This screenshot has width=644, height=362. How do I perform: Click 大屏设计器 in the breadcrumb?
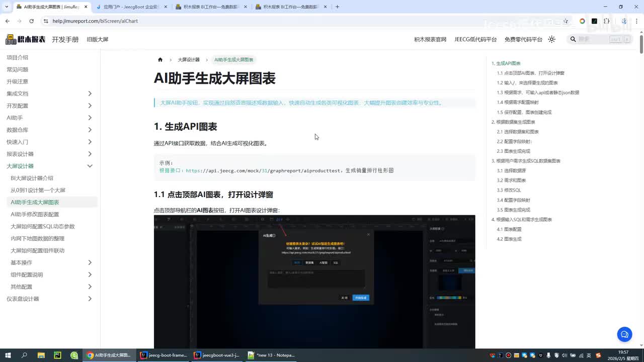(189, 60)
